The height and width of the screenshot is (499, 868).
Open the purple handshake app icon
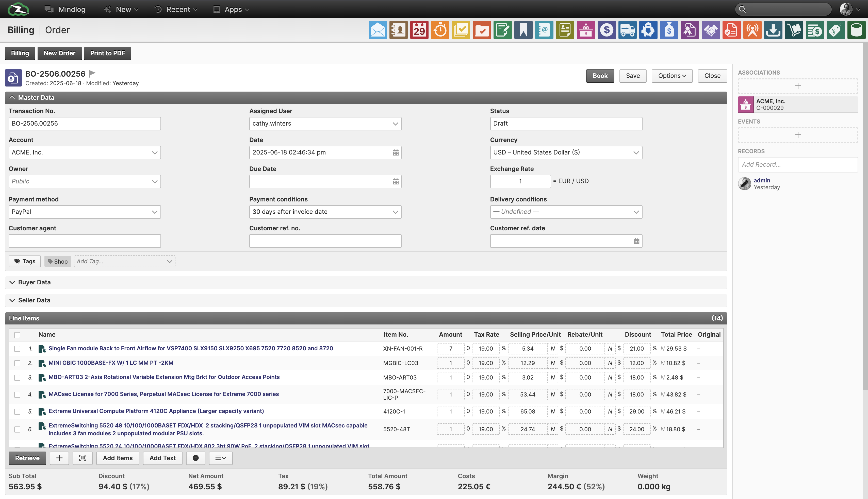(x=711, y=30)
